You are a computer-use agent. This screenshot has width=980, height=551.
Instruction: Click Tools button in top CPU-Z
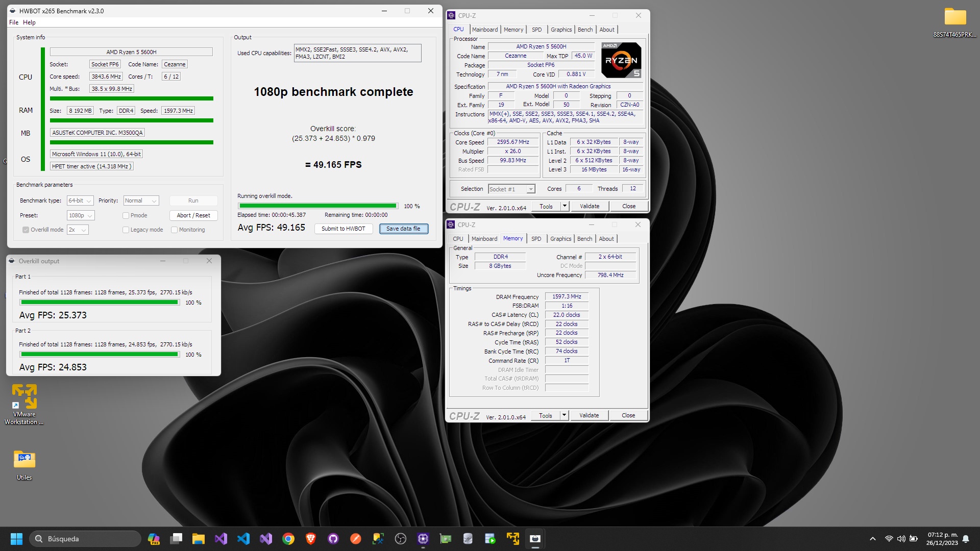[546, 206]
